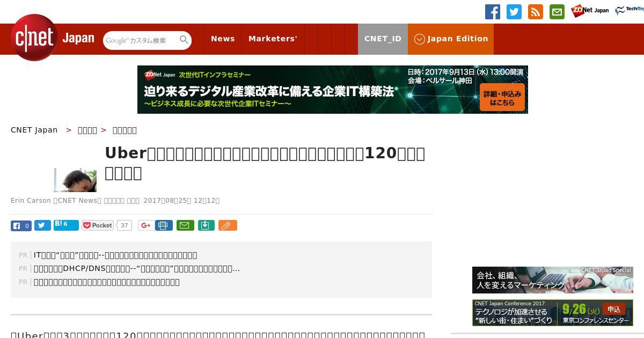Open CNET Twitter icon in header
644x338 pixels.
pos(514,12)
